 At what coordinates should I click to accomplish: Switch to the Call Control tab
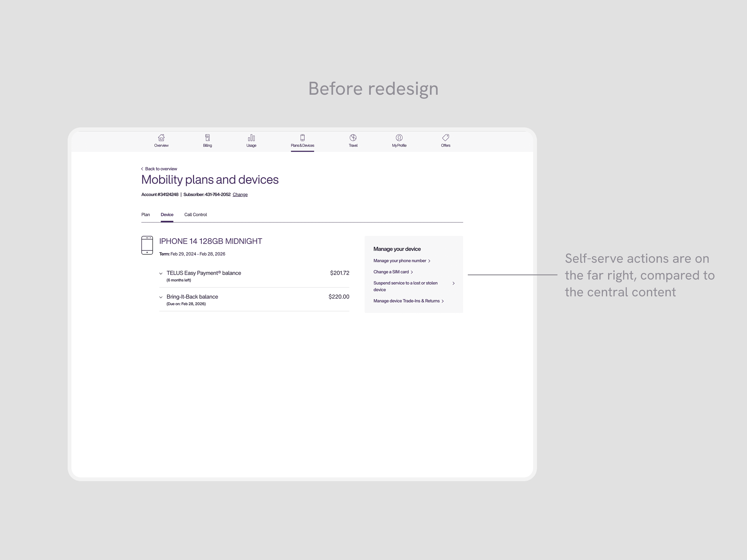[x=196, y=215]
